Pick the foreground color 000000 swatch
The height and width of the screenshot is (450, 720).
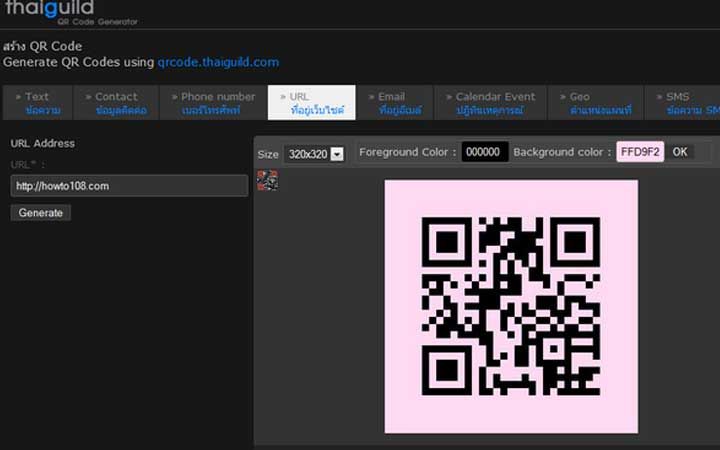tap(485, 152)
